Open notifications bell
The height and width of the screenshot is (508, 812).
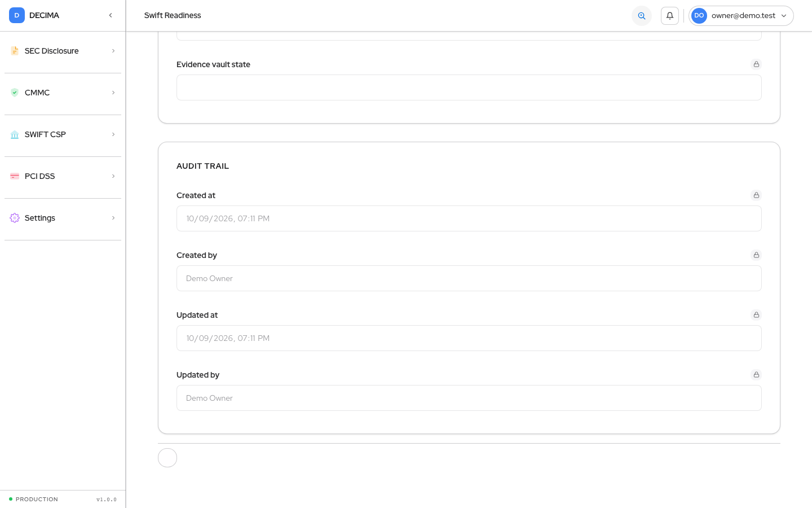[670, 16]
